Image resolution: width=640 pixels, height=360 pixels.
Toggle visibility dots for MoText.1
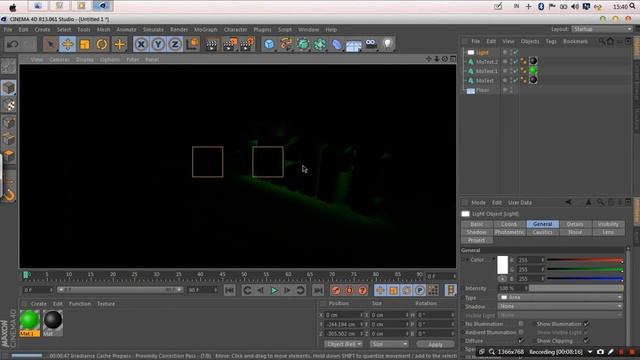[511, 71]
